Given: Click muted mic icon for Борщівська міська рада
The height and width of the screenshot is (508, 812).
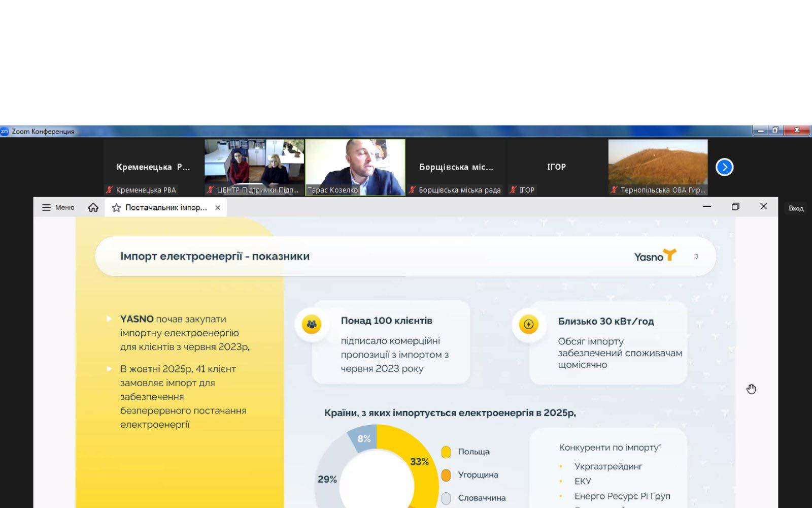Looking at the screenshot, I should 412,190.
